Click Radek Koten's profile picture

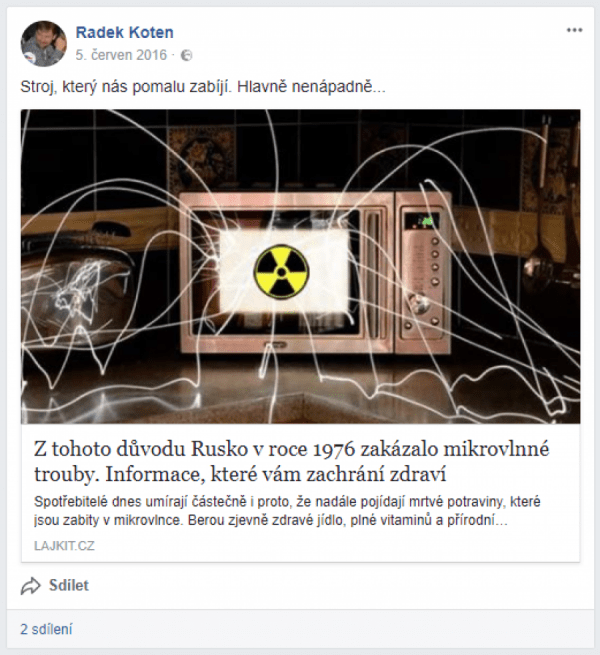(x=43, y=43)
